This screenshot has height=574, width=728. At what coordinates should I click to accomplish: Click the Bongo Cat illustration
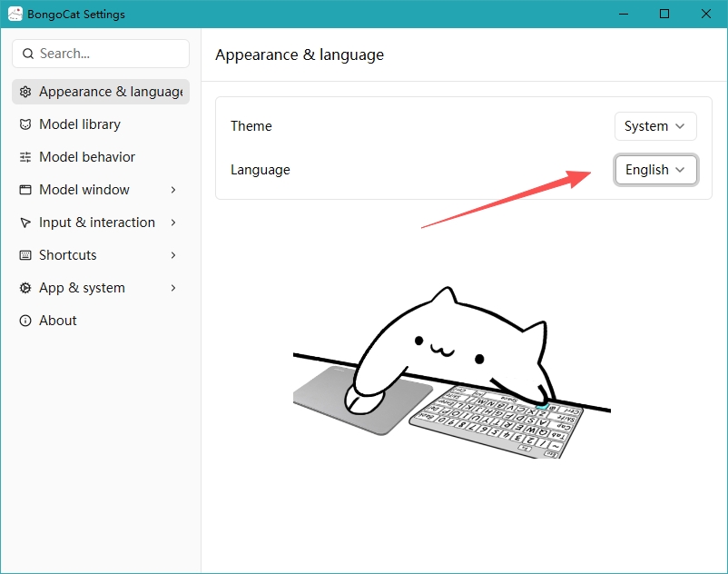pyautogui.click(x=452, y=372)
